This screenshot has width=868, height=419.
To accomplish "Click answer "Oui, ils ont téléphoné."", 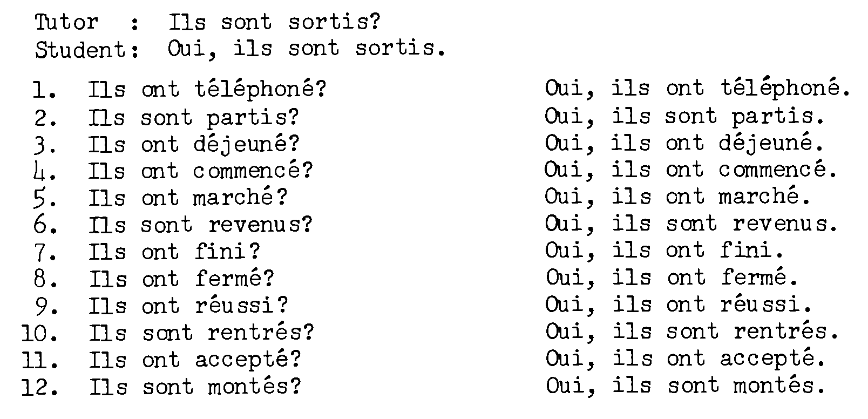I will (697, 90).
